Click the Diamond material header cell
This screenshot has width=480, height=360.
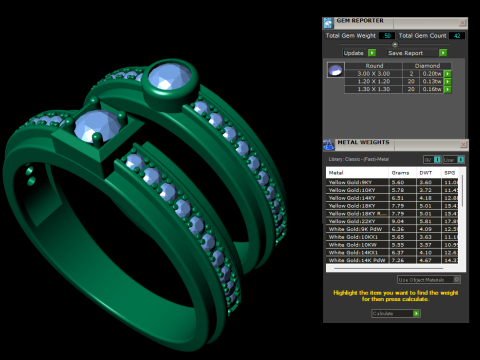427,66
